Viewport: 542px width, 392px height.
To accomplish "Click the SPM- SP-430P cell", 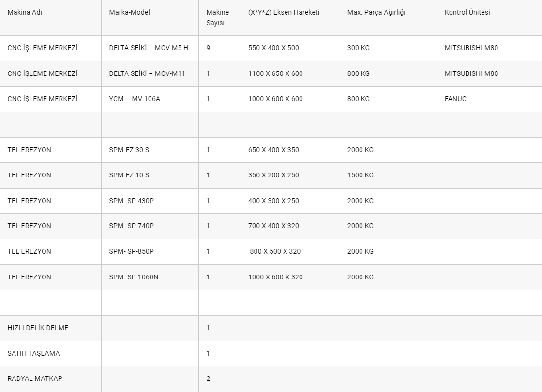I will click(150, 201).
